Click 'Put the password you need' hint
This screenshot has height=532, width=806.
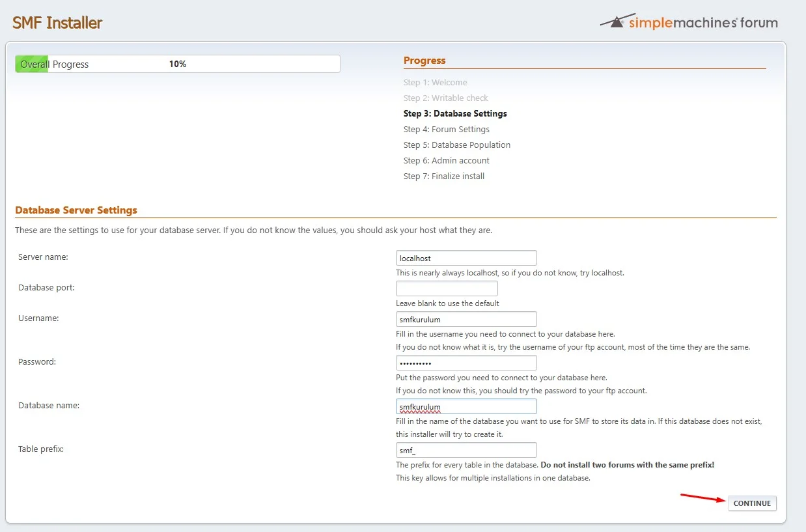tap(501, 378)
